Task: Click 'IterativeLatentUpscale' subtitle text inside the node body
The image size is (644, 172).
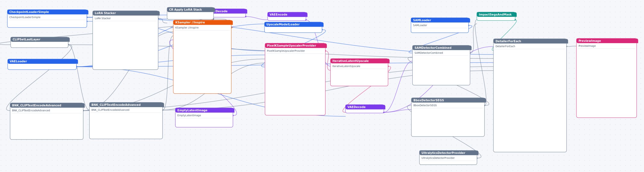Action: tap(346, 66)
